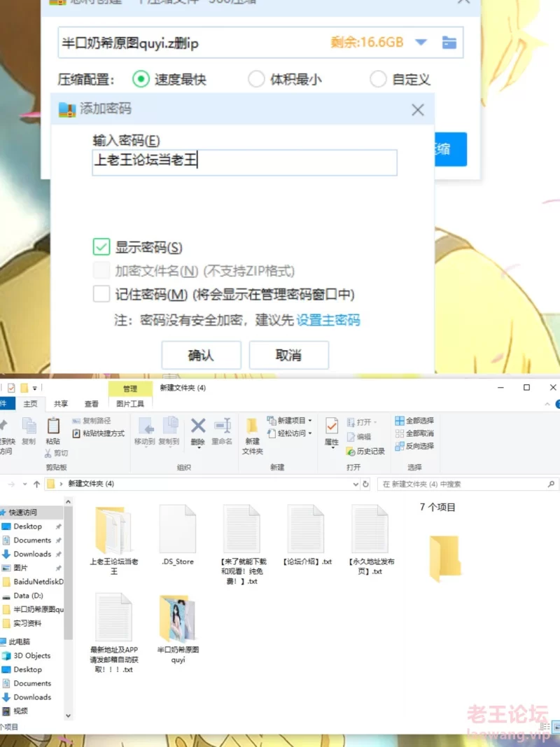Click the 剪切 scissors item
This screenshot has height=747, width=560.
click(56, 453)
